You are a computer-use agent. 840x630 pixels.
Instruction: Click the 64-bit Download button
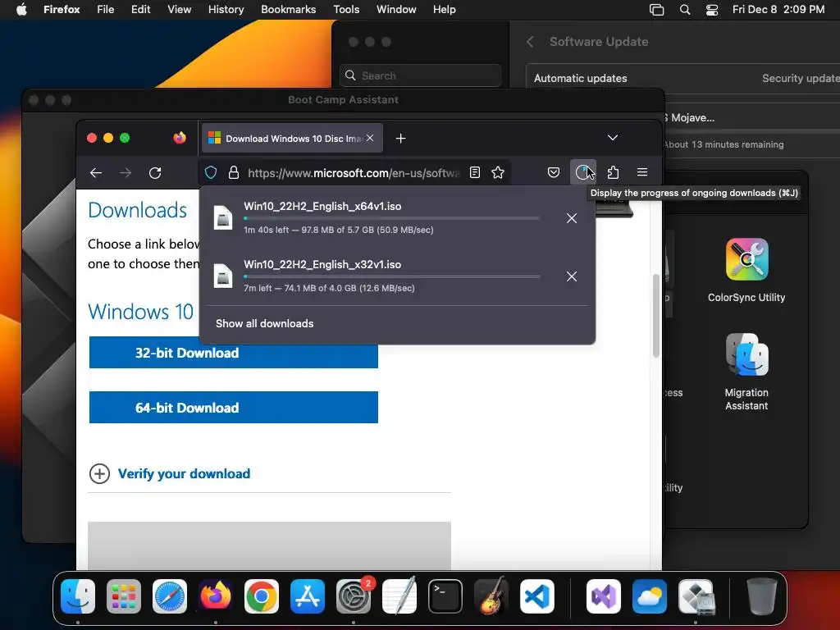click(234, 408)
